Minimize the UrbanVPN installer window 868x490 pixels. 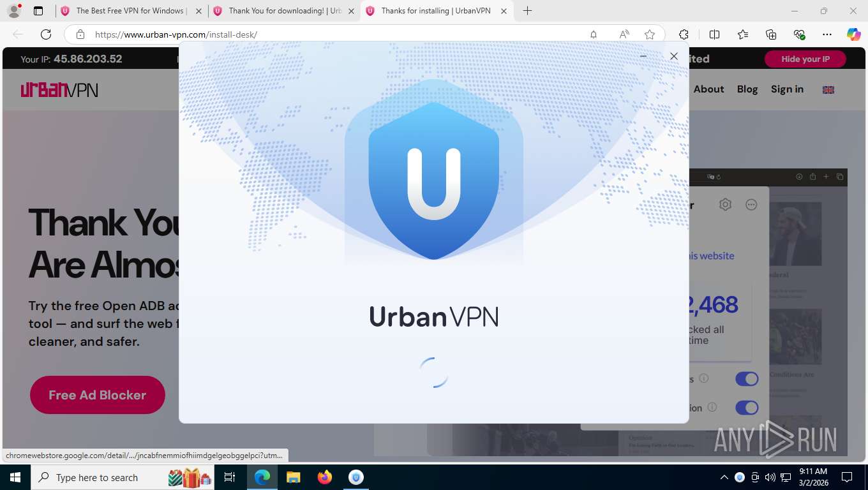(643, 56)
